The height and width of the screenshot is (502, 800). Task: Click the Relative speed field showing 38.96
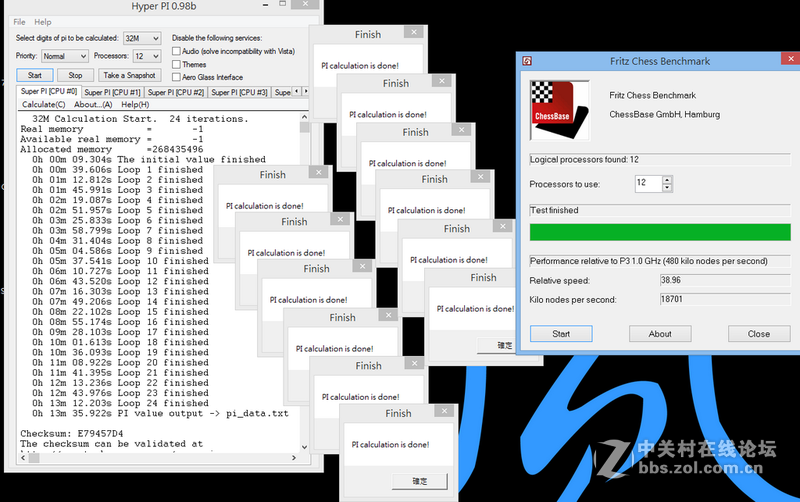coord(725,280)
